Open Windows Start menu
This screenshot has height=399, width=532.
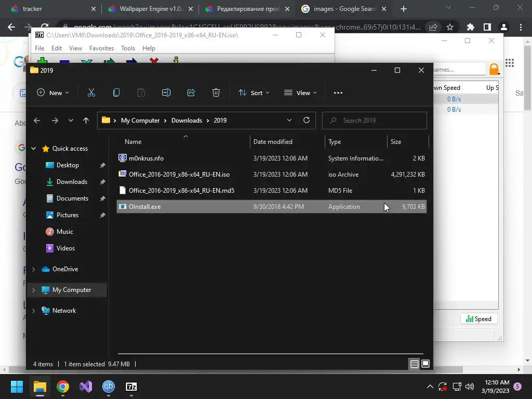[x=17, y=387]
